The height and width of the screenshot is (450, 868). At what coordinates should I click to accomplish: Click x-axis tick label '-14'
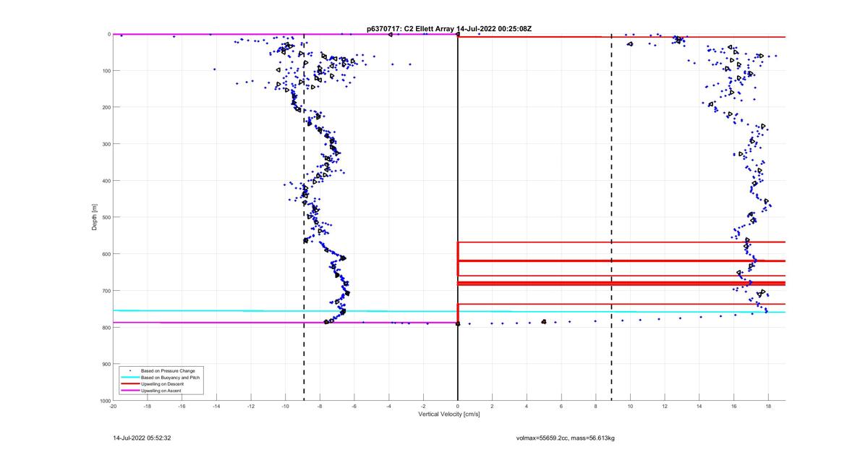click(216, 406)
